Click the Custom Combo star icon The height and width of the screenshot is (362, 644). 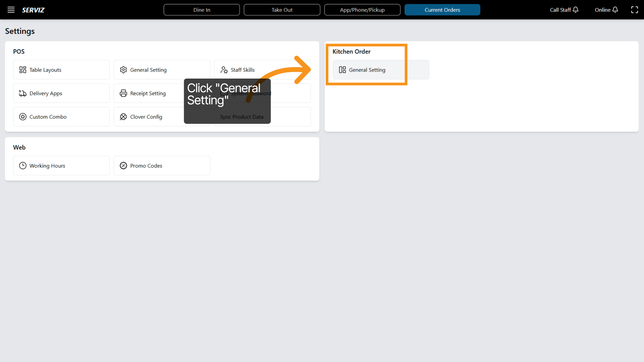coord(23,117)
